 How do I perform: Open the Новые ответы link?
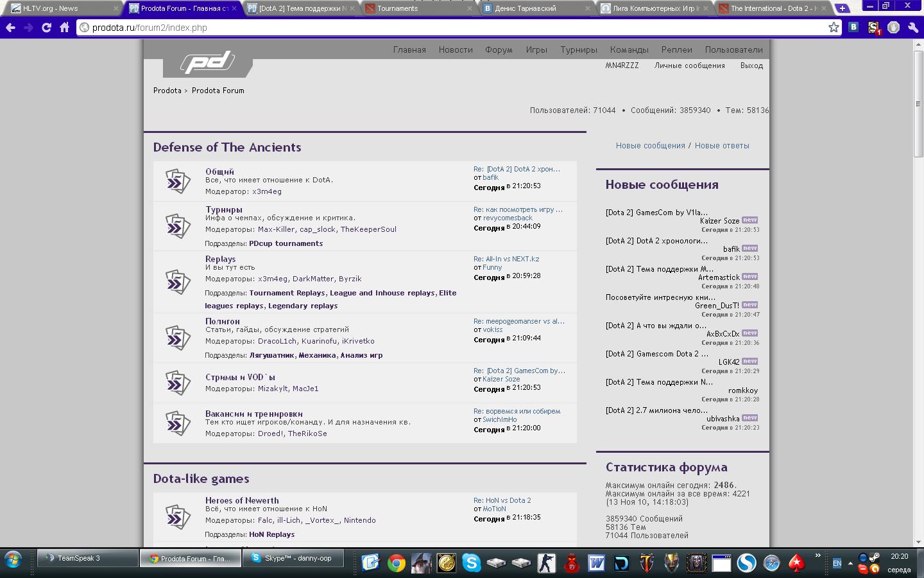point(722,146)
